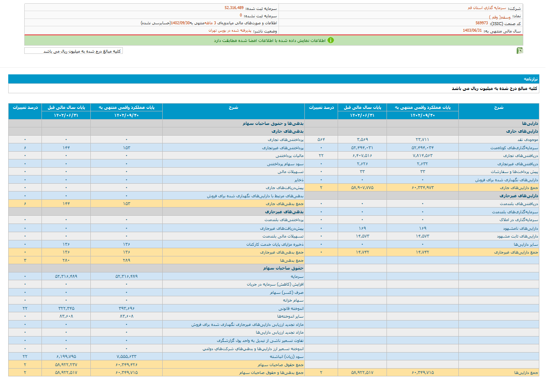Click the rial units note field
550x392 pixels.
tap(74, 51)
